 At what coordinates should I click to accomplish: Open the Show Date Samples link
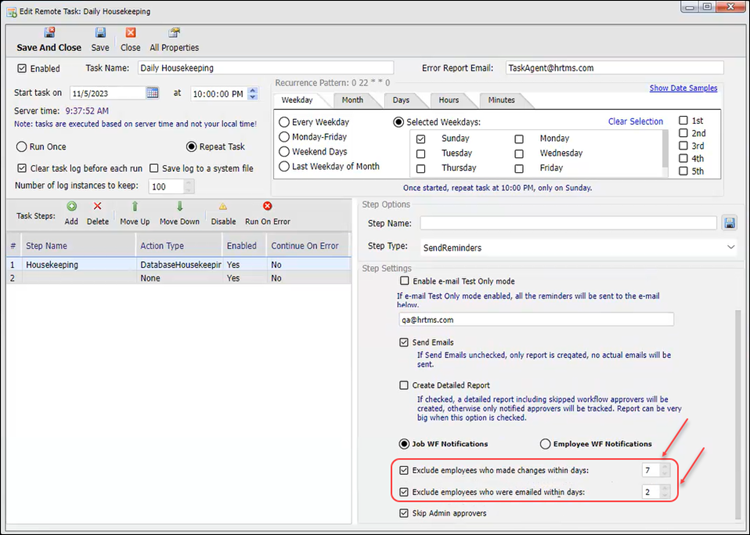coord(683,88)
